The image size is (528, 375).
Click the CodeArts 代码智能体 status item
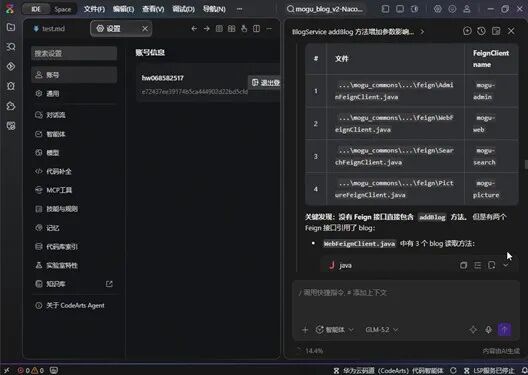coord(388,371)
